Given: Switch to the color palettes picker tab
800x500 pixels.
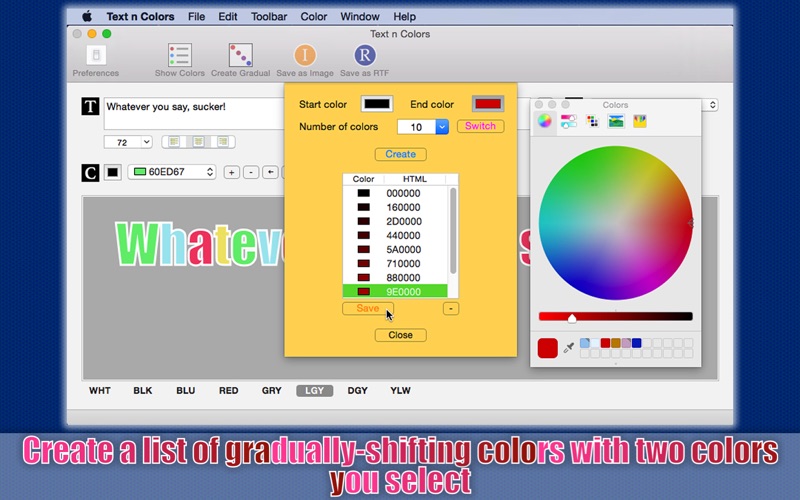Looking at the screenshot, I should point(592,121).
